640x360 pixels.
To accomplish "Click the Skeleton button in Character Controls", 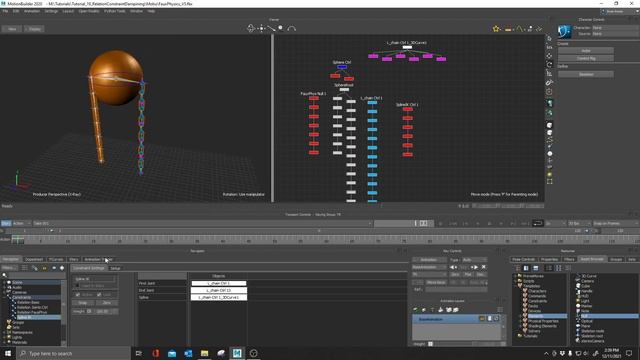I will click(x=586, y=74).
